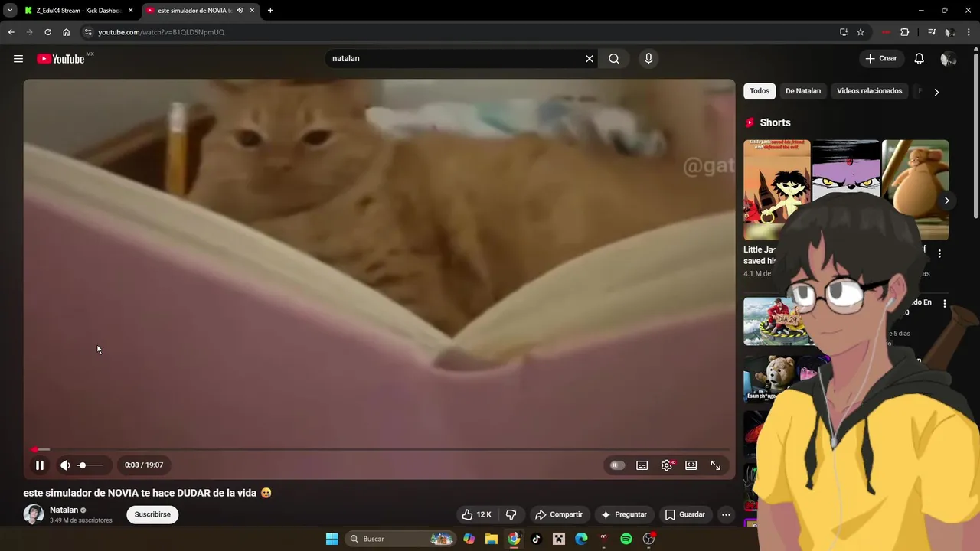
Task: Open Natalan channel avatar
Action: coord(34,515)
